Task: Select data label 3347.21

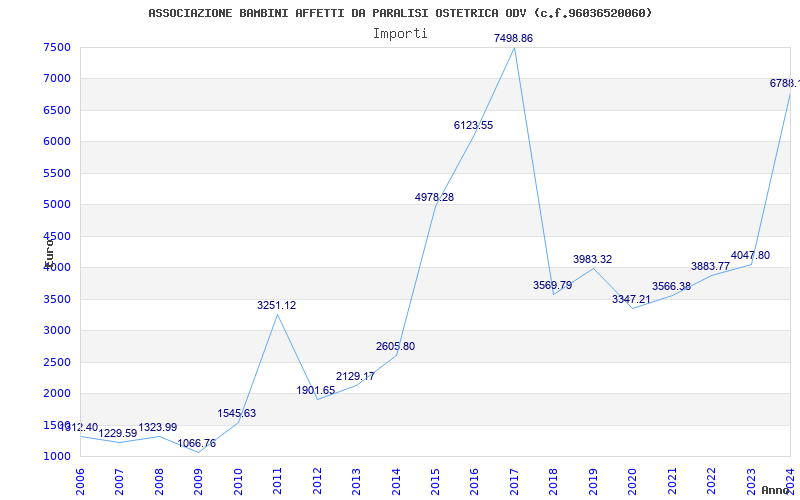Action: (x=632, y=299)
